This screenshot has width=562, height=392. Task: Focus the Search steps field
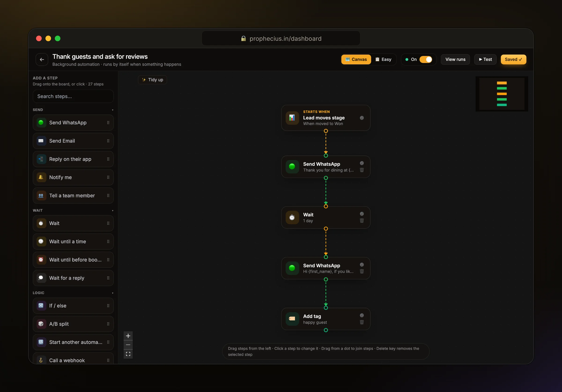pyautogui.click(x=73, y=96)
